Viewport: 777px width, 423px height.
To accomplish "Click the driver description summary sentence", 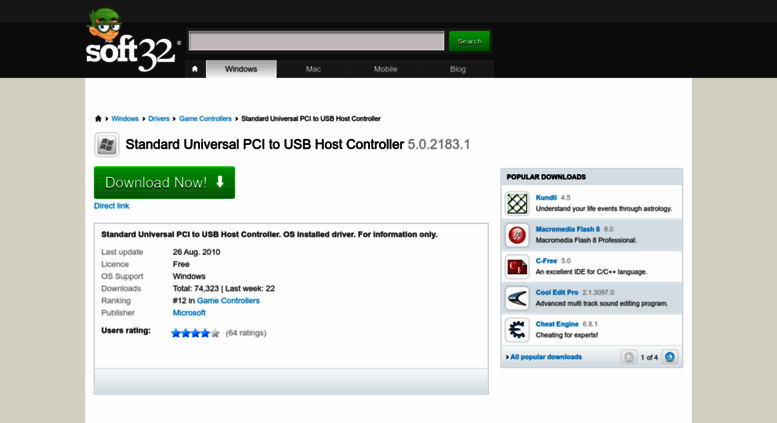I will (269, 234).
